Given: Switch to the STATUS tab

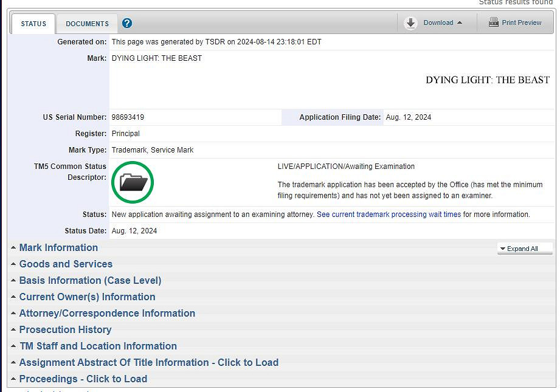Looking at the screenshot, I should tap(33, 24).
